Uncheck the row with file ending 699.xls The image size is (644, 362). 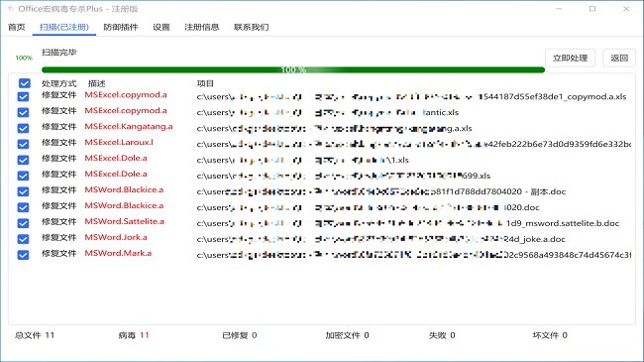[24, 176]
